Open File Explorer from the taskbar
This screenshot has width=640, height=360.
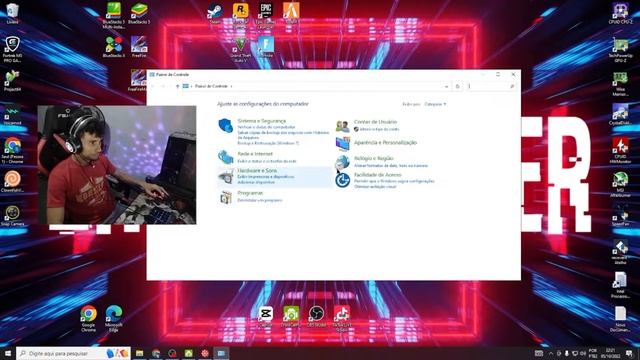(x=140, y=353)
